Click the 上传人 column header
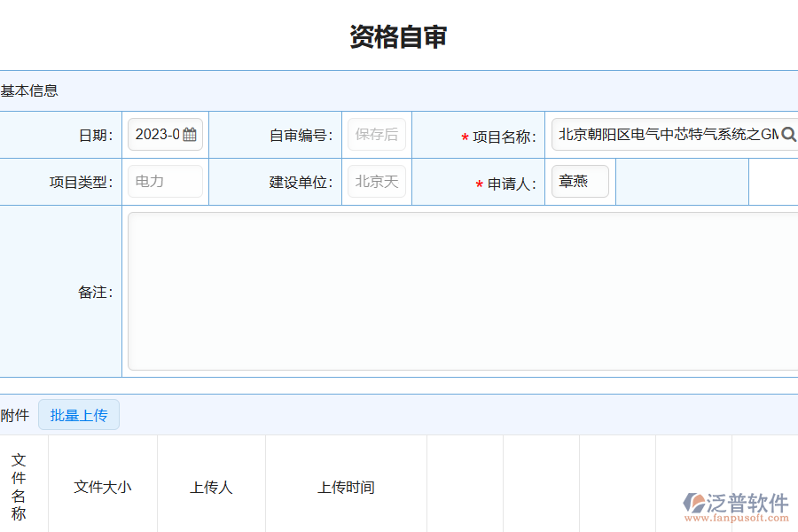The image size is (798, 532). pyautogui.click(x=211, y=487)
